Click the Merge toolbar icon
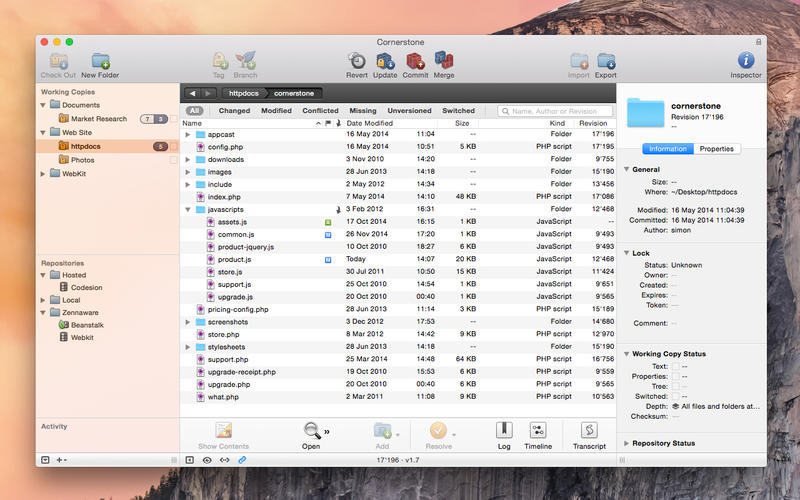 point(444,61)
